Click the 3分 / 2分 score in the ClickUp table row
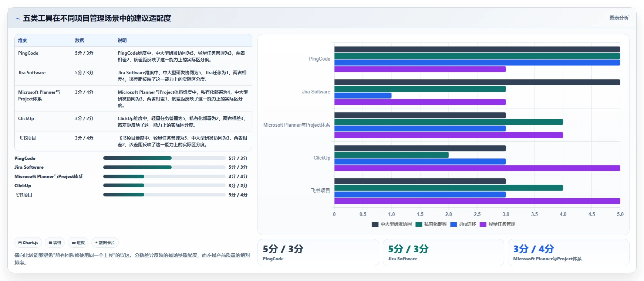The height and width of the screenshot is (281, 644). (84, 119)
